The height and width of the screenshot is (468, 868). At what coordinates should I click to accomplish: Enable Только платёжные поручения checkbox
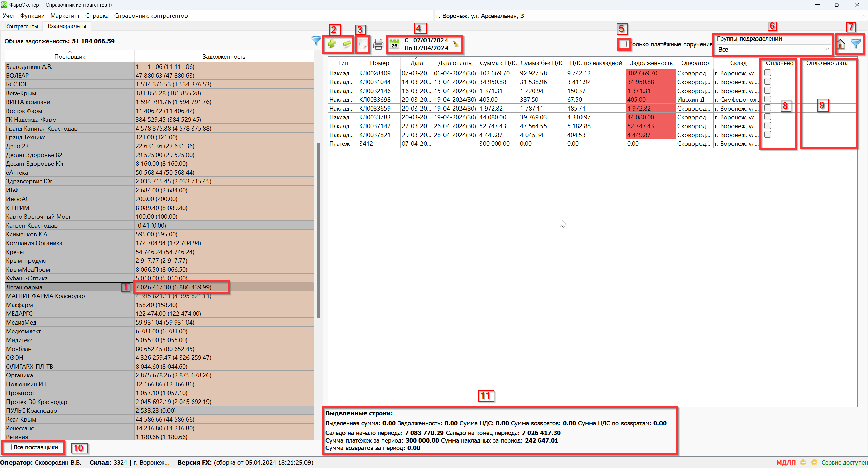(623, 44)
